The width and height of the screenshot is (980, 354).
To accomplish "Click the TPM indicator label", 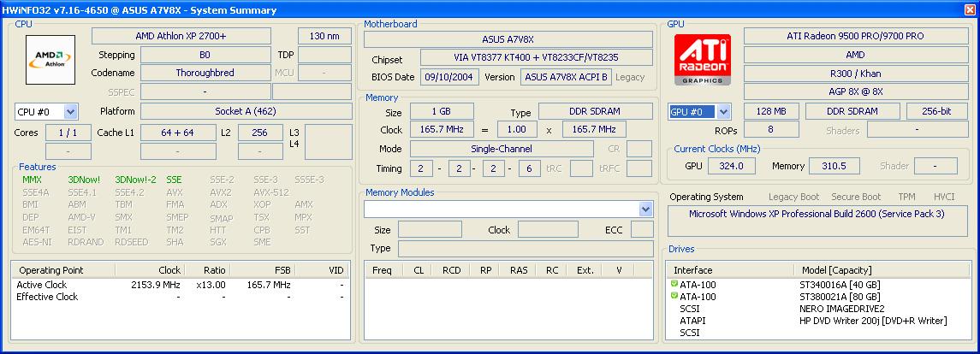I will 907,197.
